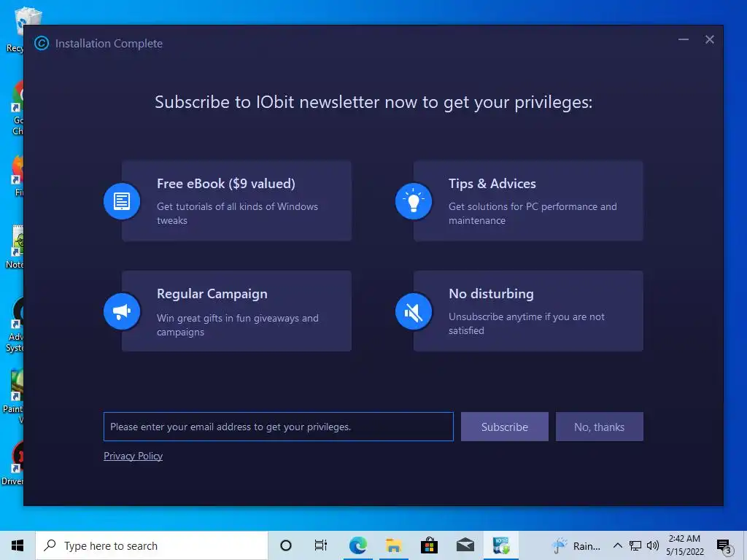Click the IObit logo in title bar
The width and height of the screenshot is (747, 560).
[x=42, y=43]
